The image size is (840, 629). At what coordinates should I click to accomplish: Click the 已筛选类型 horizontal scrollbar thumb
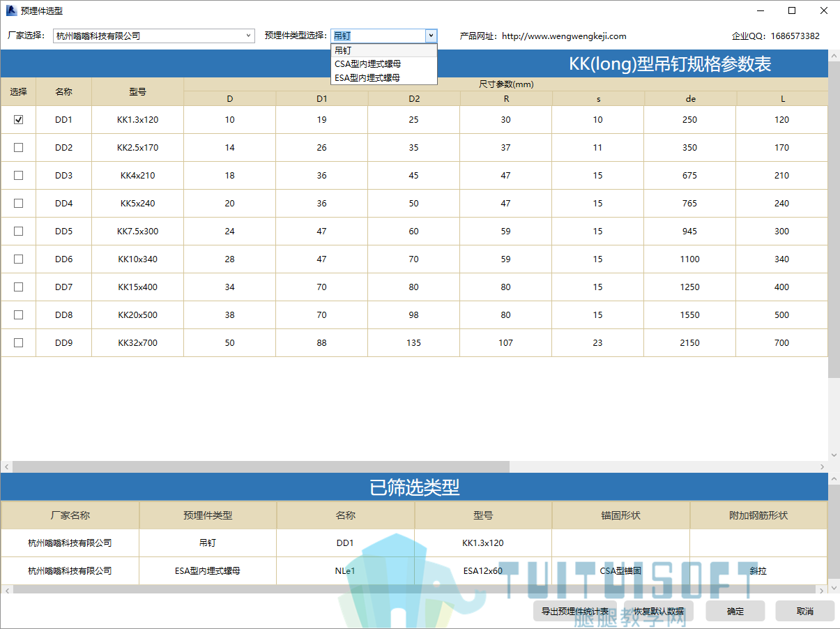pos(415,590)
